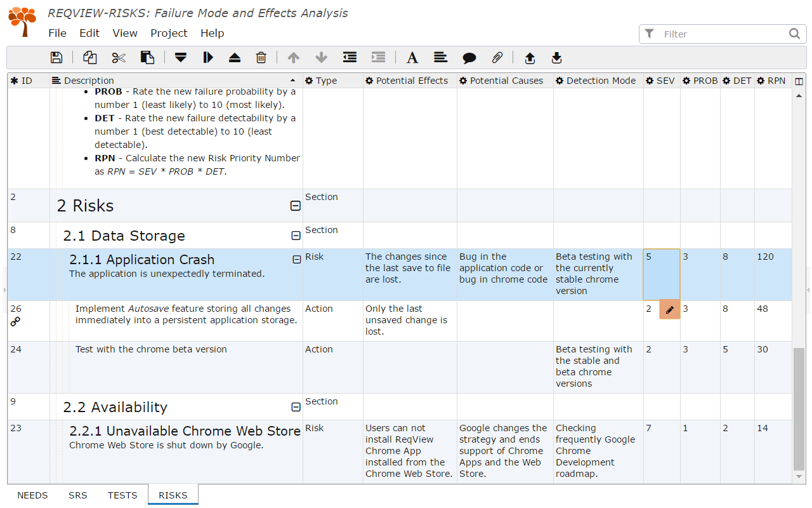Collapse the 2.2 Availability section
The height and width of the screenshot is (508, 812).
tap(296, 407)
